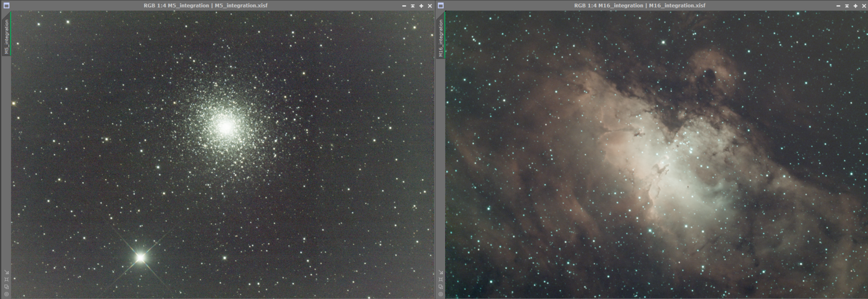Click the concentric circles icon in M16 window

click(x=440, y=294)
